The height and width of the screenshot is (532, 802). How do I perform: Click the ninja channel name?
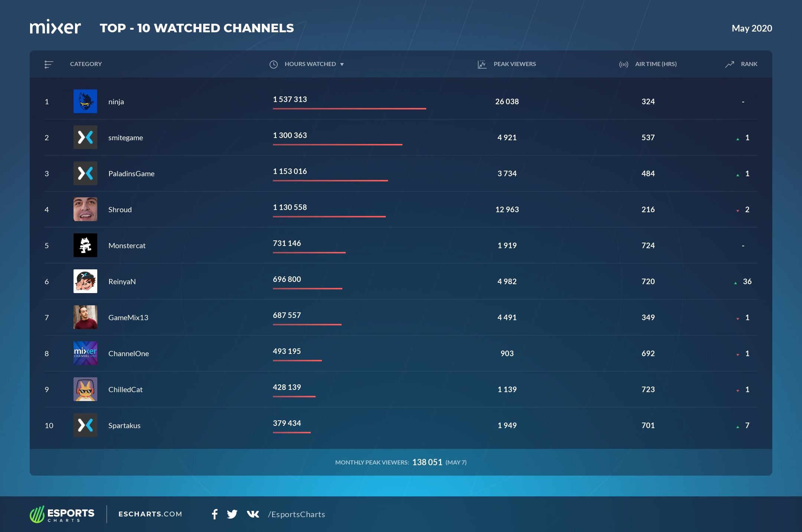pos(116,102)
